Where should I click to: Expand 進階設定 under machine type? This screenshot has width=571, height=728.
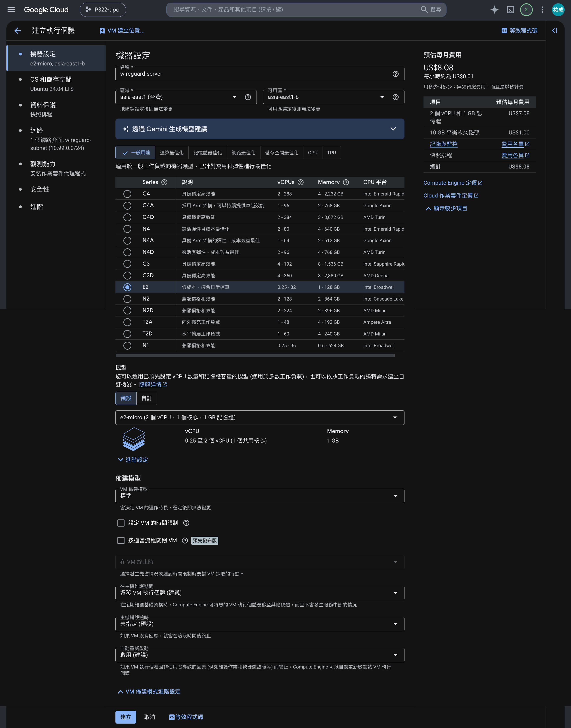[133, 460]
